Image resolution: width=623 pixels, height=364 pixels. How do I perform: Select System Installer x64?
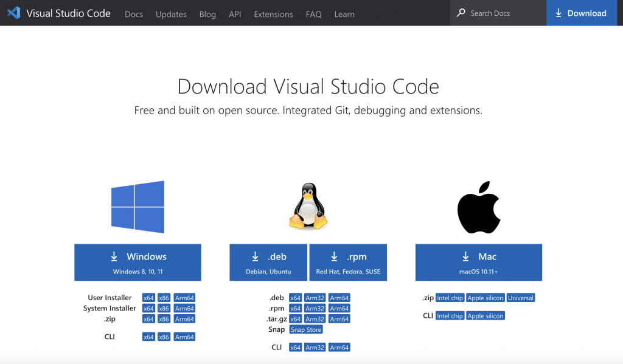point(148,309)
